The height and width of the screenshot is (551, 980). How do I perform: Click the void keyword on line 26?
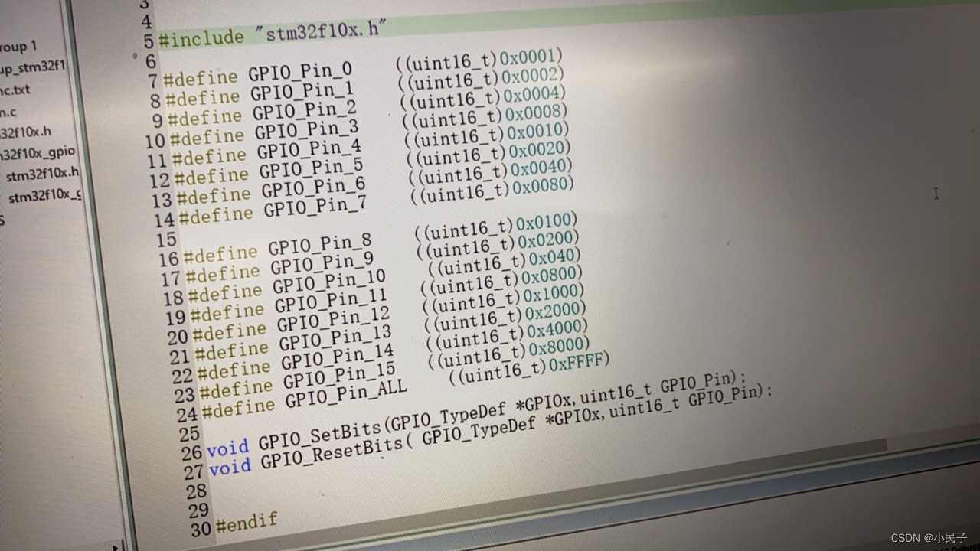tap(227, 447)
